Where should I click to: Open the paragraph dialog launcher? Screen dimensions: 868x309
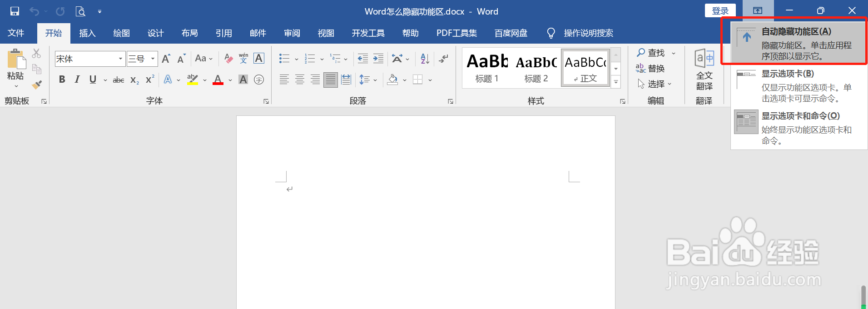point(451,101)
